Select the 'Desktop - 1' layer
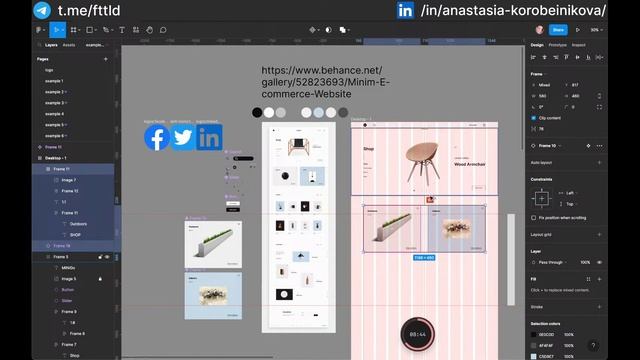The image size is (640, 360). [x=56, y=158]
